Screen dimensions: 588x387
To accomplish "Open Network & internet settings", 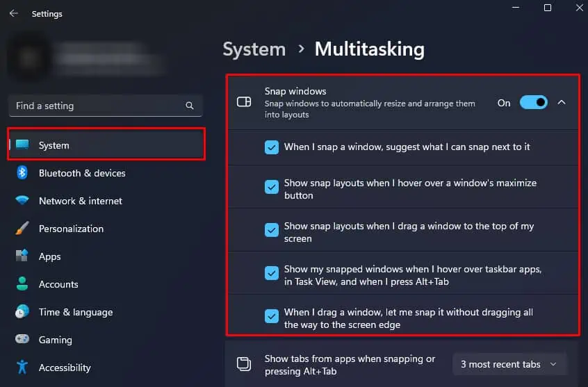I will (x=80, y=201).
